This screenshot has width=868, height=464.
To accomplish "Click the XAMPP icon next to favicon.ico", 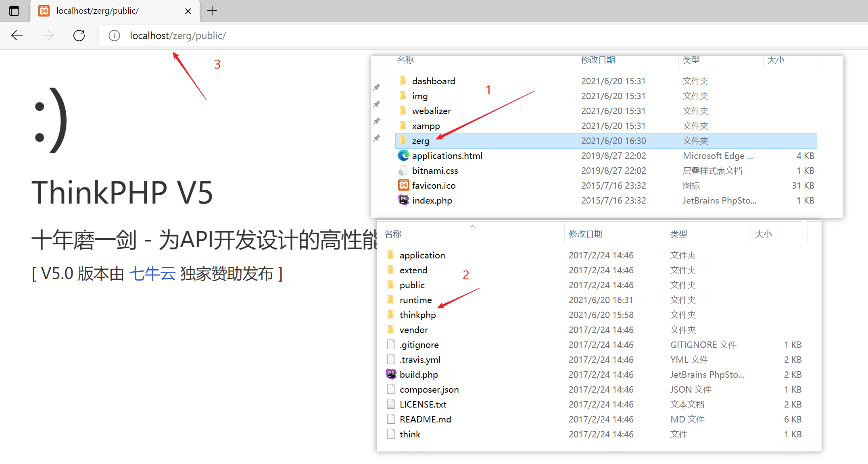I will tap(403, 185).
